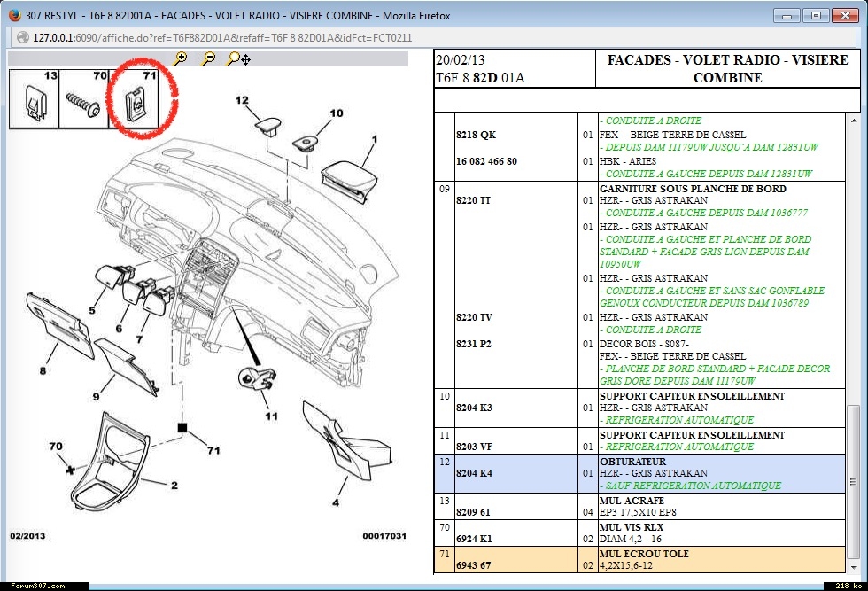Click the Firefox logo in title bar
The image size is (868, 591).
click(x=12, y=15)
